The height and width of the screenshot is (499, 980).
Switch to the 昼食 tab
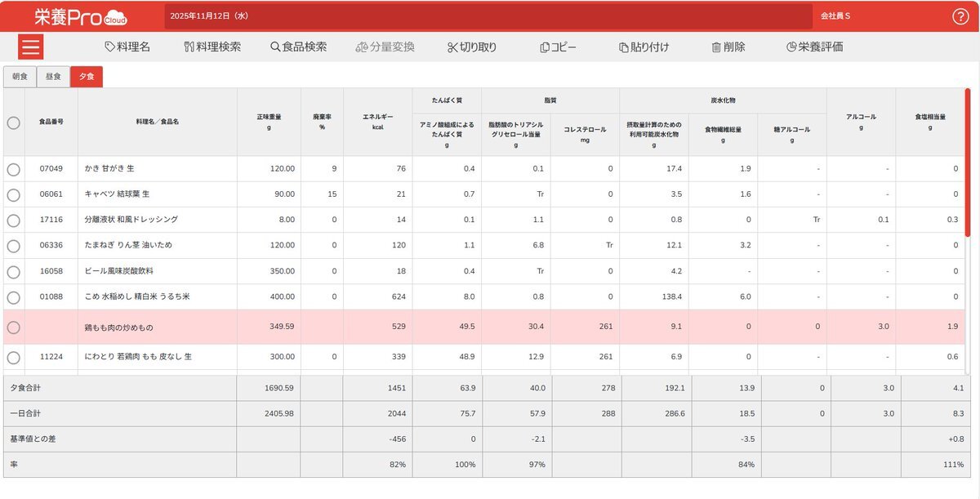coord(53,77)
